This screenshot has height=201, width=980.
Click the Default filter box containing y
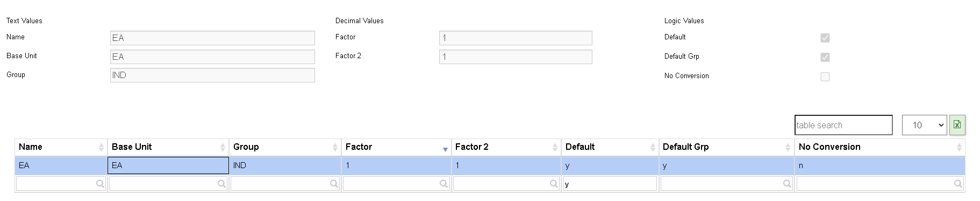click(x=610, y=184)
